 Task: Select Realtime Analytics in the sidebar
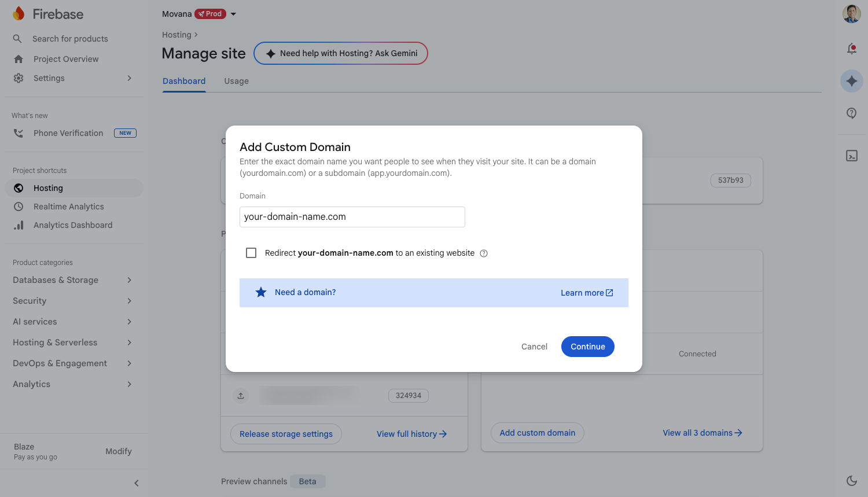[x=69, y=207]
